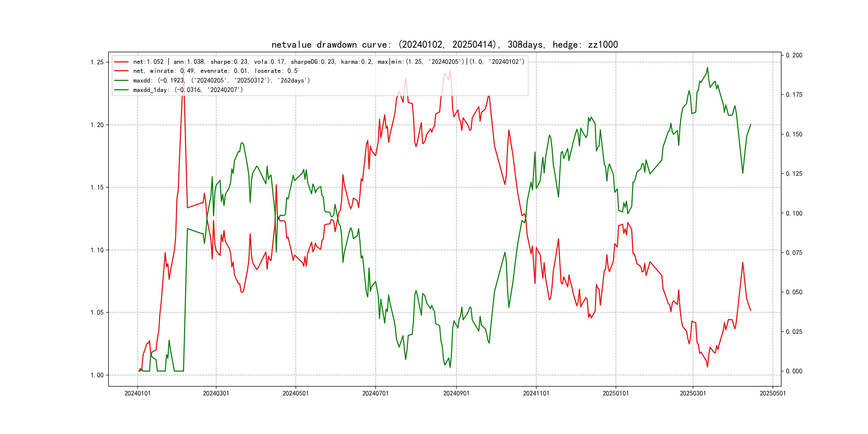Click the red line swatch for the net:1.052 legend entry
Image resolution: width=868 pixels, height=434 pixels.
(x=121, y=62)
